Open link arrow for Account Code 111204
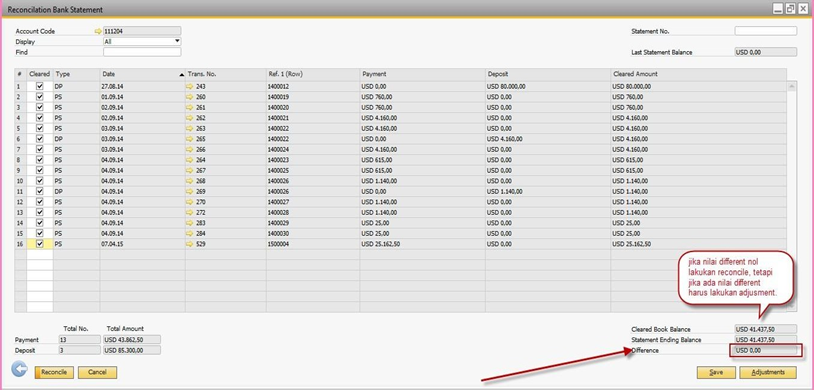This screenshot has height=390, width=814. 99,31
